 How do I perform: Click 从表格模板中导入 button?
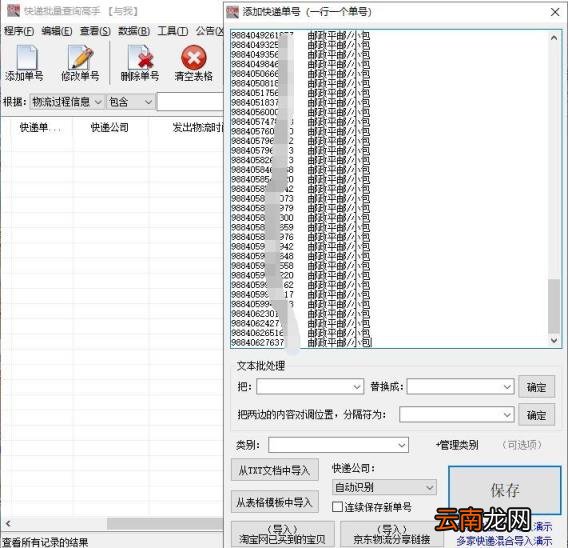pos(275,502)
